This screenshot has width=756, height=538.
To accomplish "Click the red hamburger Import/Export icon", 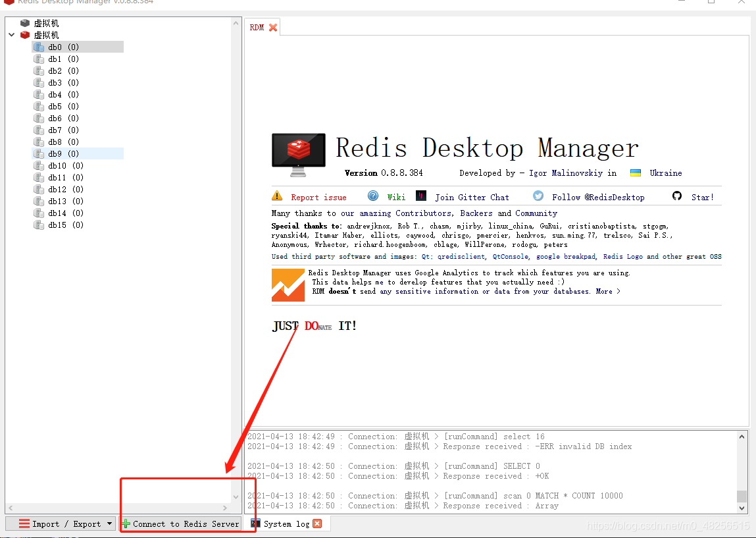I will (x=24, y=524).
